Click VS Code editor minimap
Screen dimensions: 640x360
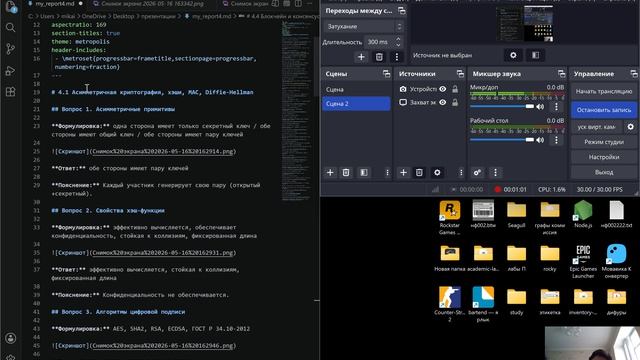coord(297,110)
